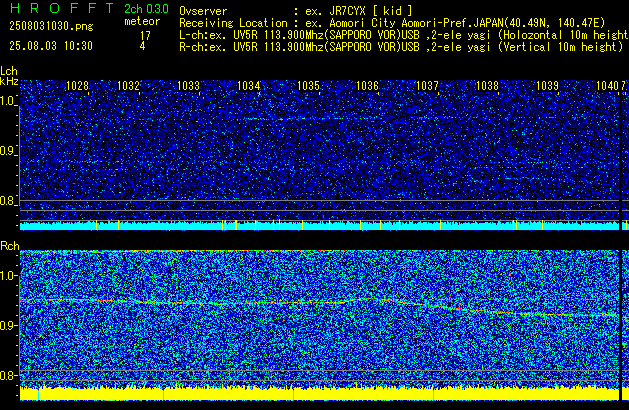Click the Lch 0.9 kHz axis label
This screenshot has height=410, width=629.
8,151
